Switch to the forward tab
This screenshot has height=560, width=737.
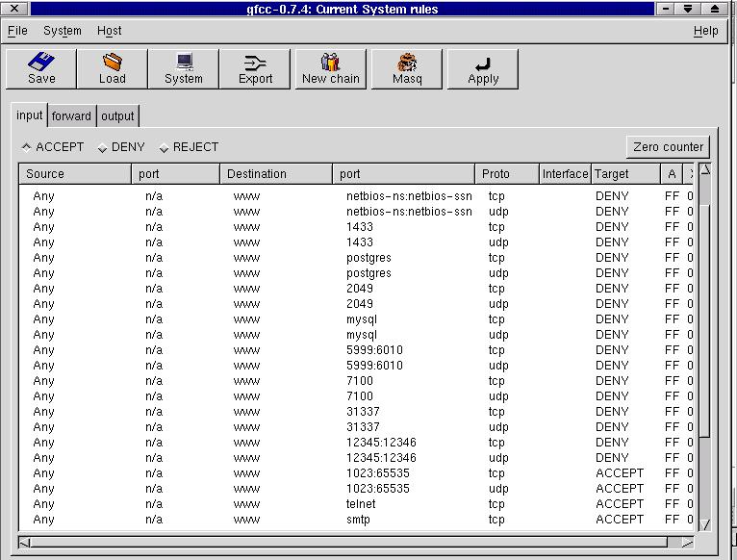pos(71,116)
